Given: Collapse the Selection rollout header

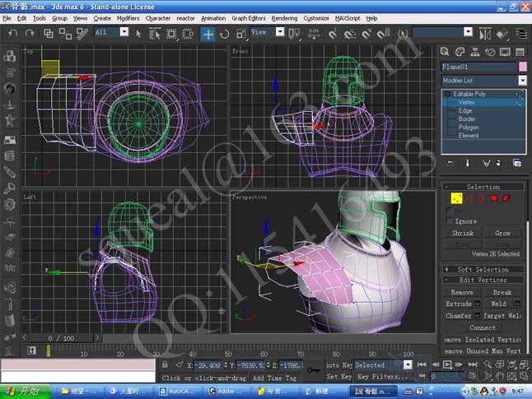Looking at the screenshot, I should [x=483, y=187].
